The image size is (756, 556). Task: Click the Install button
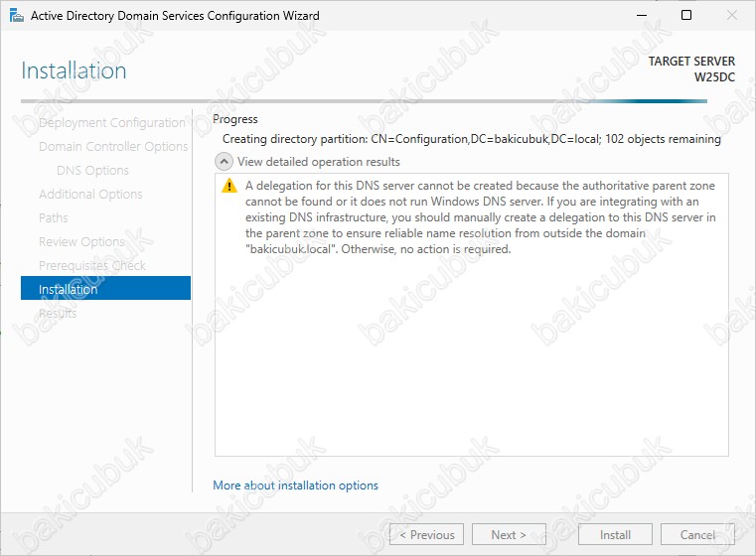pos(615,534)
